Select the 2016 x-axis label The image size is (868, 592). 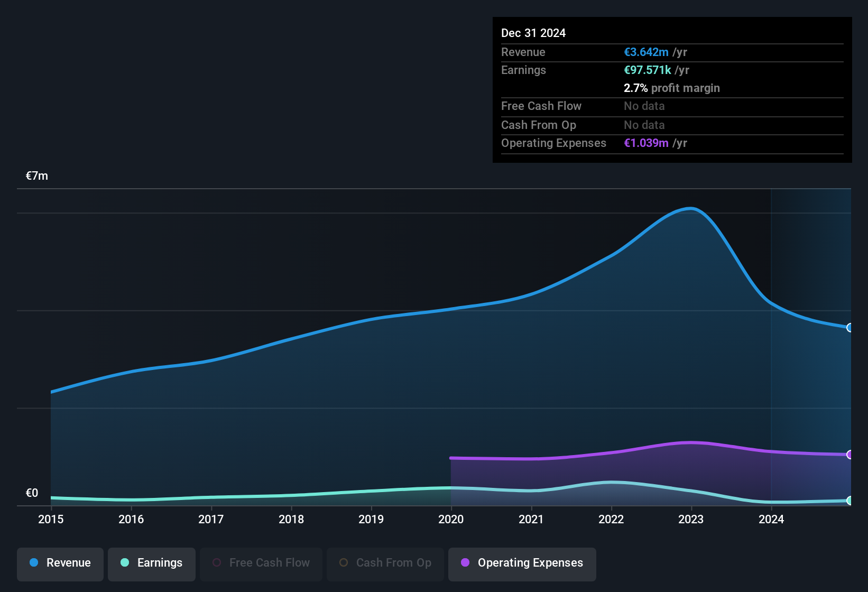click(x=131, y=520)
